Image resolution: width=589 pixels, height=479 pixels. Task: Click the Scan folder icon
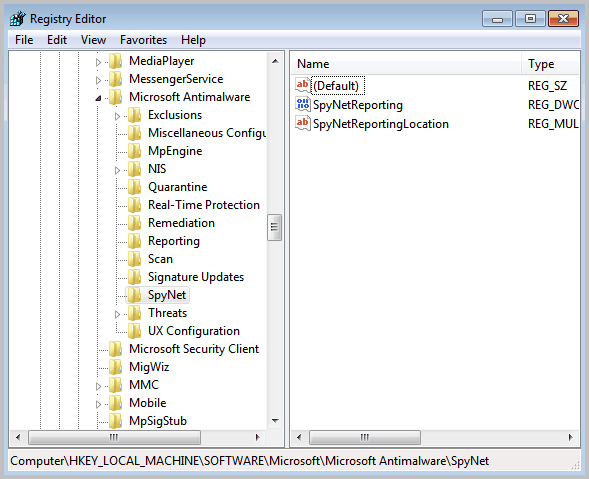coord(134,259)
